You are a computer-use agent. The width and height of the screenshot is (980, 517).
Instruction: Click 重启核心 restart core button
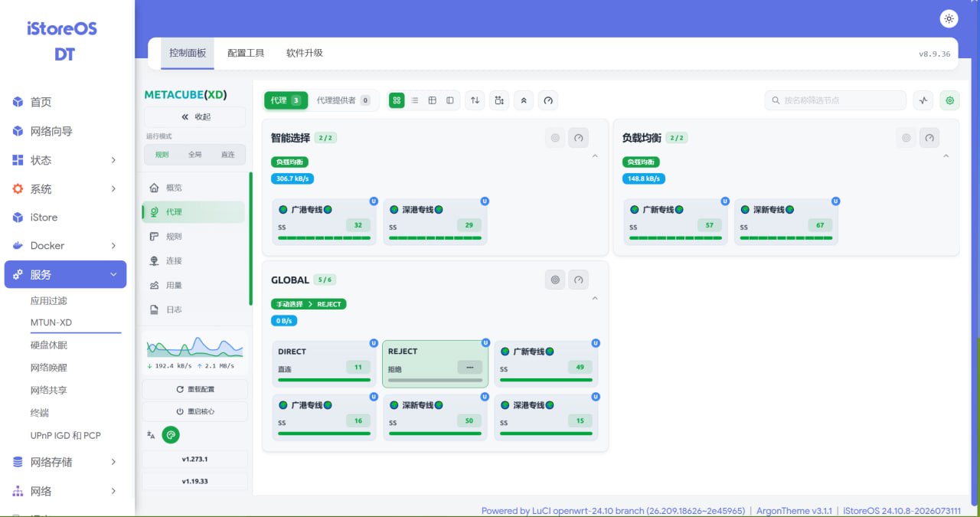(194, 411)
